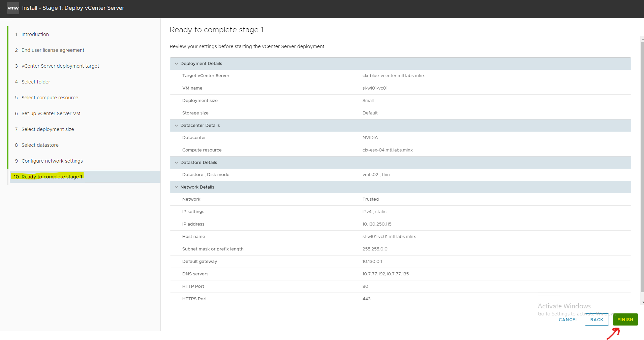Collapse the Datastore Details section

[176, 163]
